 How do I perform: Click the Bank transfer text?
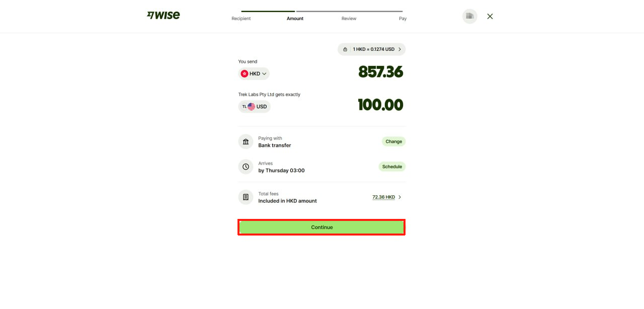click(x=275, y=145)
